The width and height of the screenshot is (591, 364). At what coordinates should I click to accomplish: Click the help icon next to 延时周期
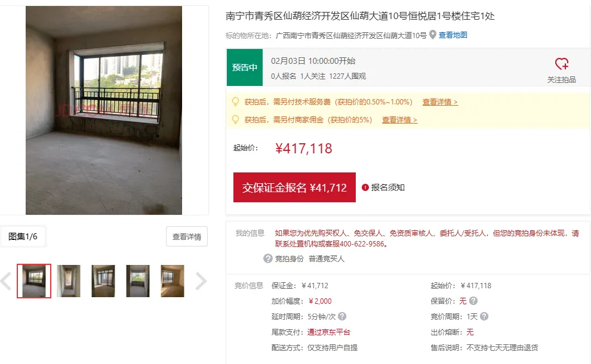[342, 316]
